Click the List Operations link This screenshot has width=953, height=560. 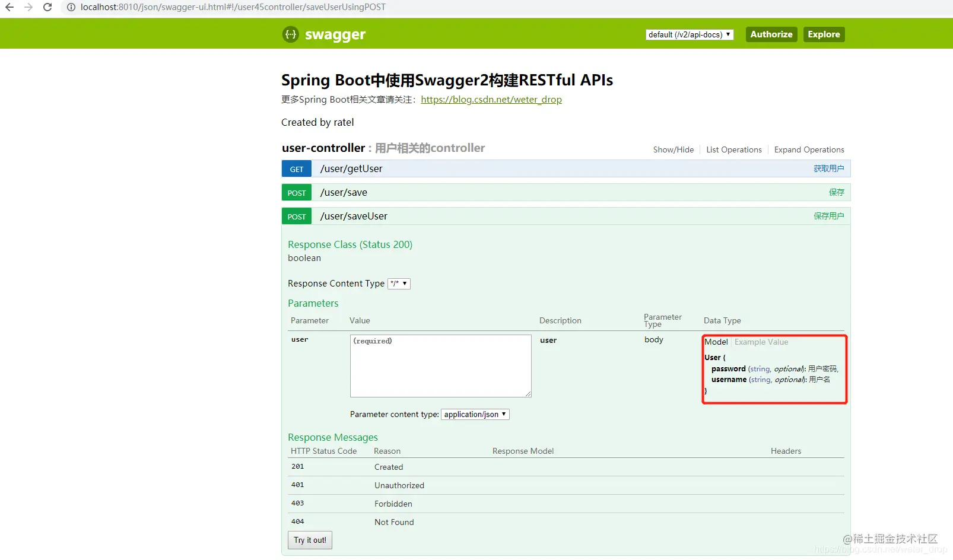(734, 149)
